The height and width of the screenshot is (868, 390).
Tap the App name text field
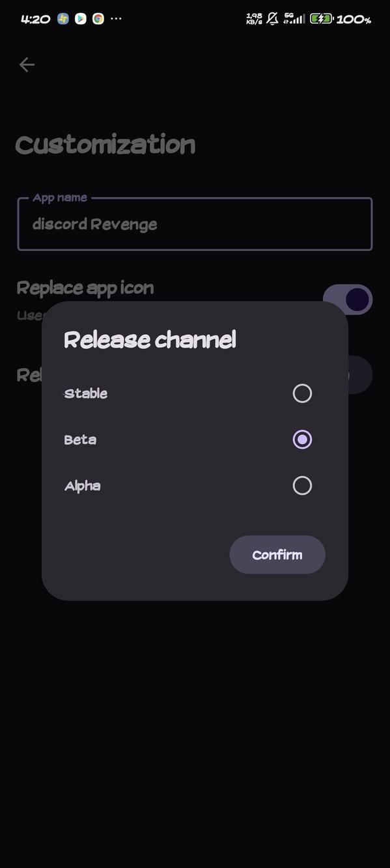pos(195,224)
